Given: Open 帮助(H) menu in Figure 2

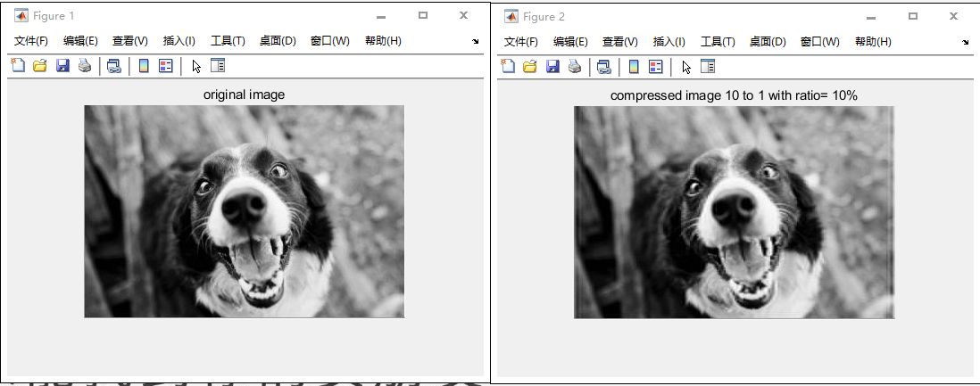Looking at the screenshot, I should 873,42.
